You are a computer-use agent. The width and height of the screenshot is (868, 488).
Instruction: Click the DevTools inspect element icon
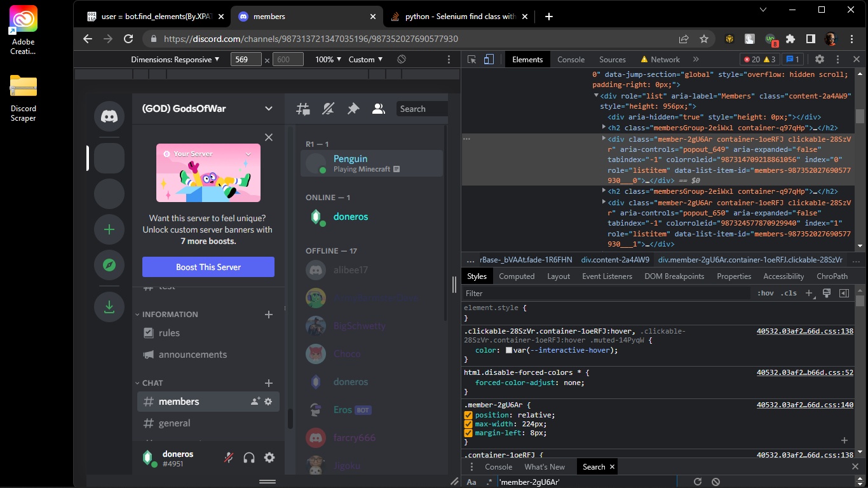click(472, 59)
